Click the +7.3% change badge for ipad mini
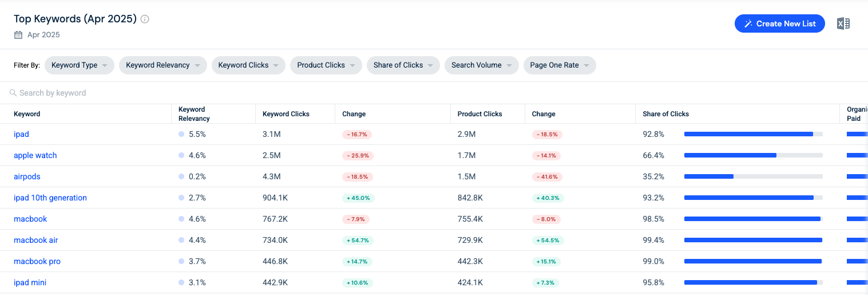Viewport: 868px width, 295px height. (546, 283)
